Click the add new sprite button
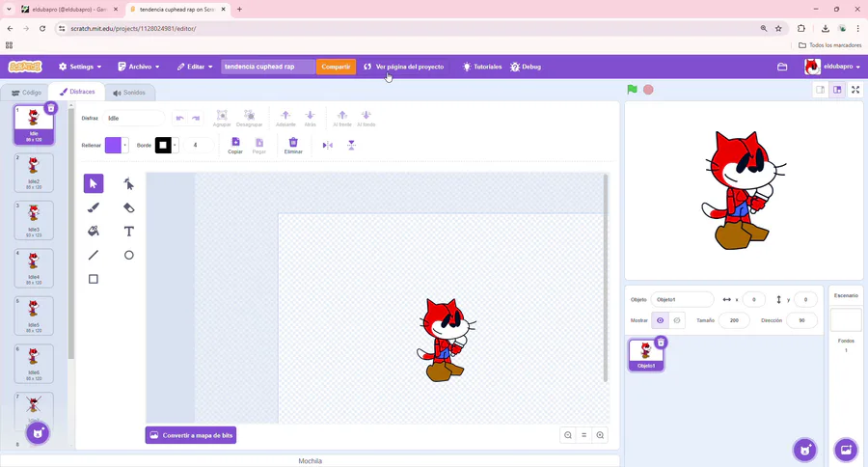The width and height of the screenshot is (868, 467). 804,450
